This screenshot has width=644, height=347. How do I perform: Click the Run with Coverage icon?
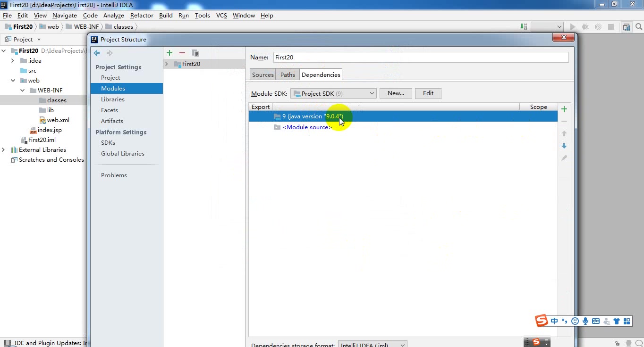pos(598,27)
